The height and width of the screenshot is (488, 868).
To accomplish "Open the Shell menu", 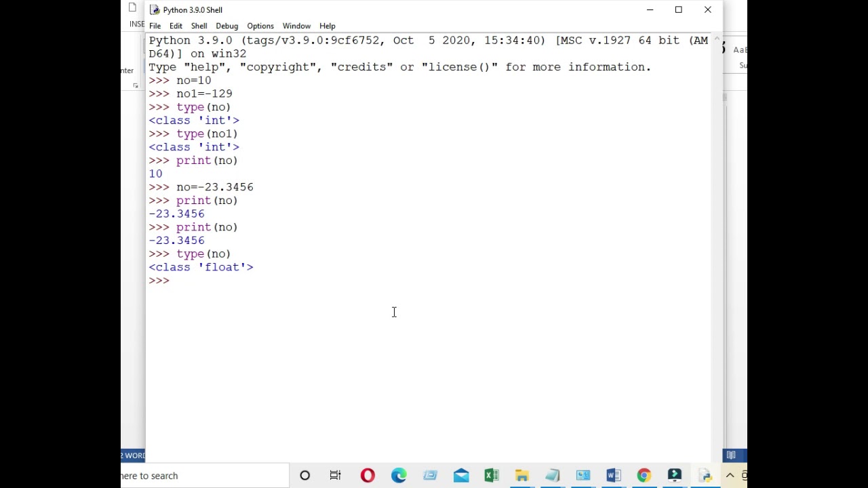I will tap(199, 26).
